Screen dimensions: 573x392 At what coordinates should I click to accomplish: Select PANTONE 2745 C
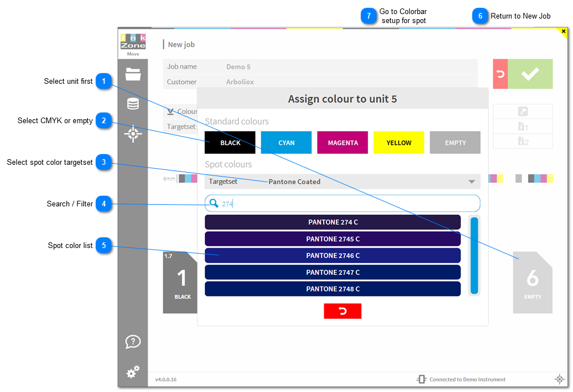(333, 238)
